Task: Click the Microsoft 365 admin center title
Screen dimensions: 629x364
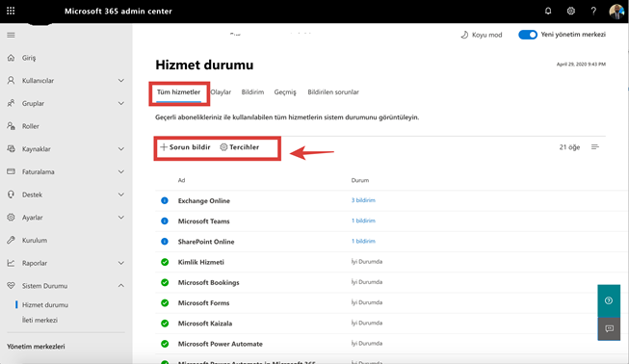Action: click(118, 12)
